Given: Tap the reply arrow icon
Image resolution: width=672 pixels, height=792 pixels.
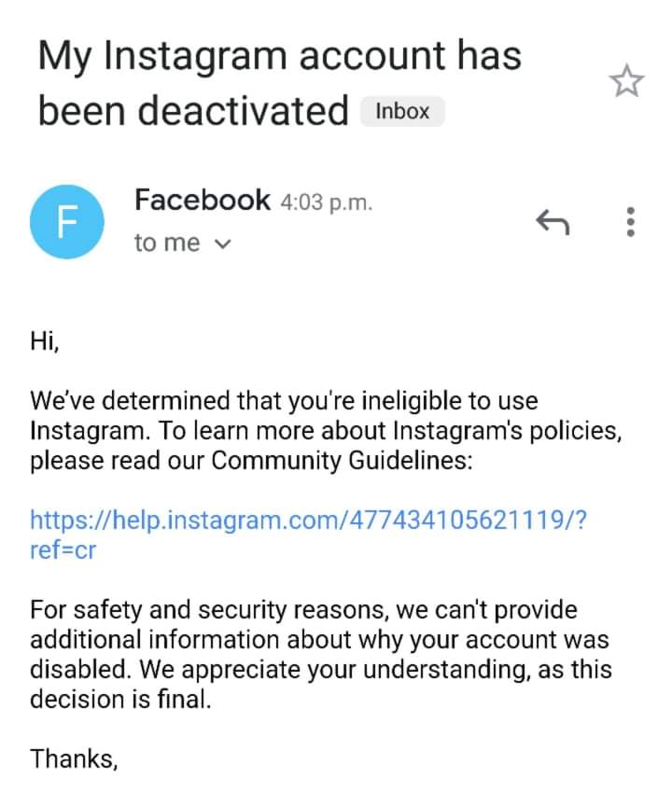Looking at the screenshot, I should point(552,222).
